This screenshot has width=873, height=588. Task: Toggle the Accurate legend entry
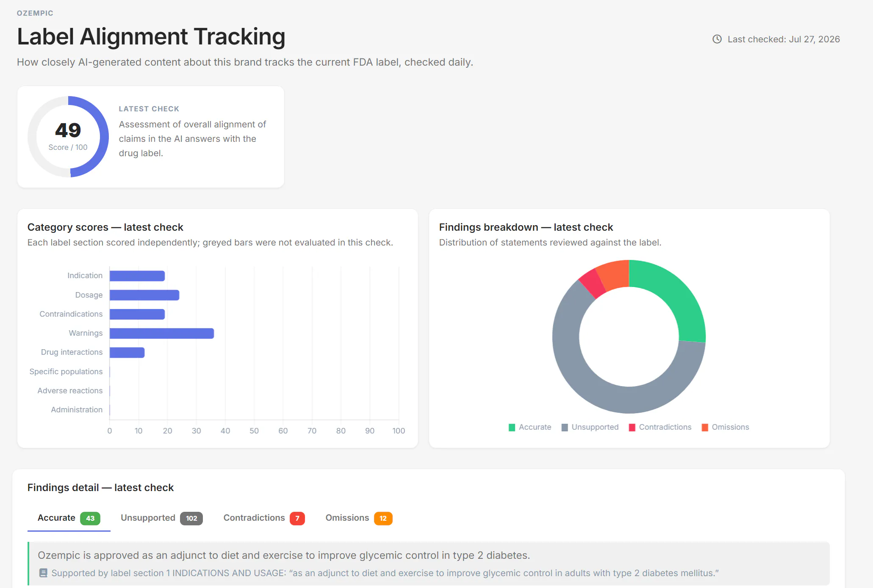point(530,427)
